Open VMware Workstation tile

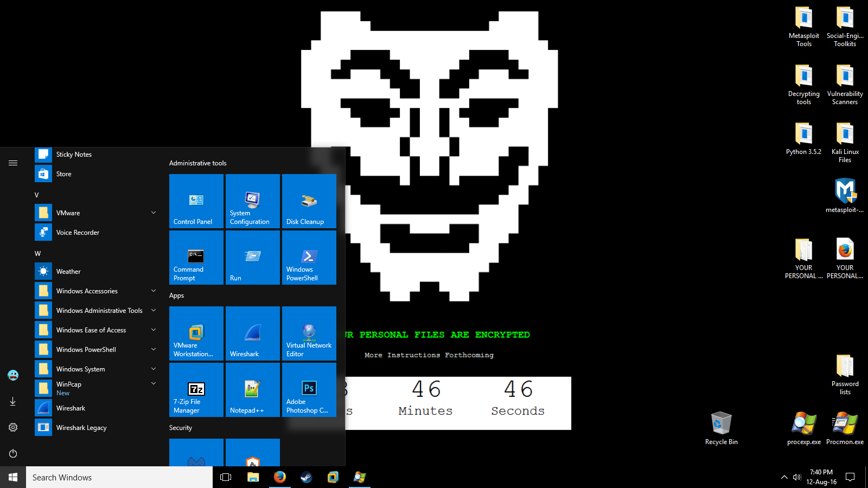(196, 333)
